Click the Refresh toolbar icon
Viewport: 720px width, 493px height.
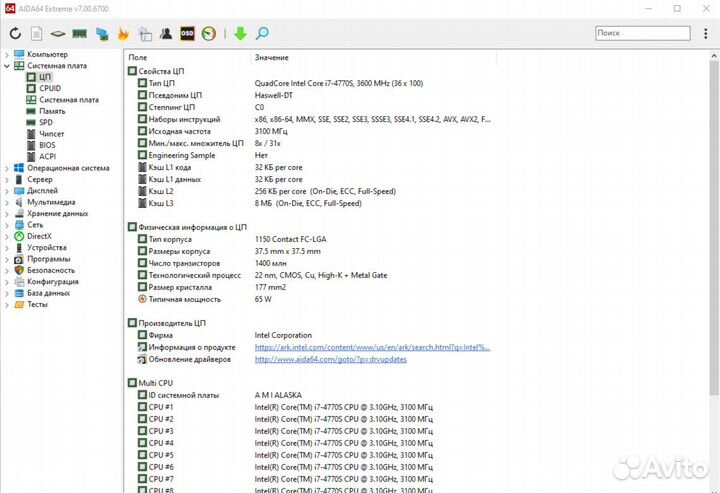tap(15, 34)
